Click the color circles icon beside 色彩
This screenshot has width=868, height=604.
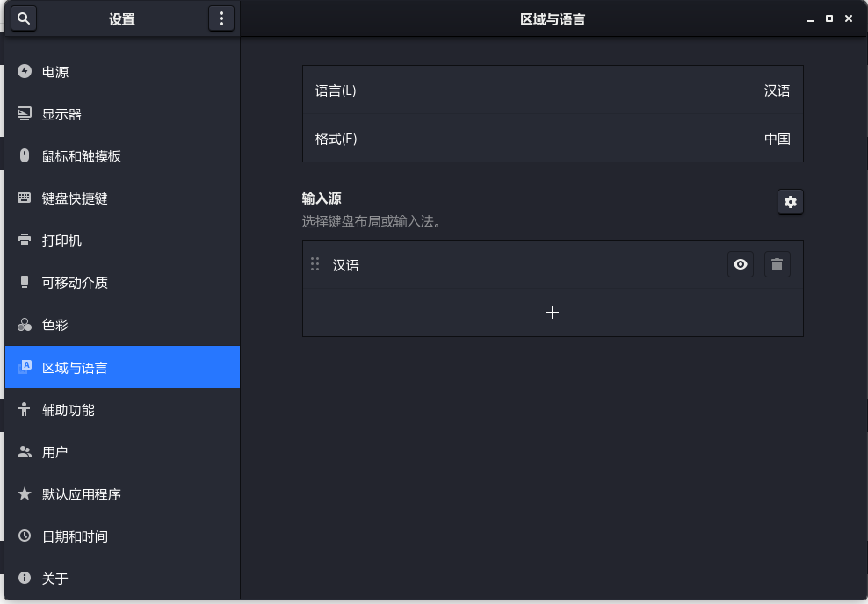click(x=25, y=325)
